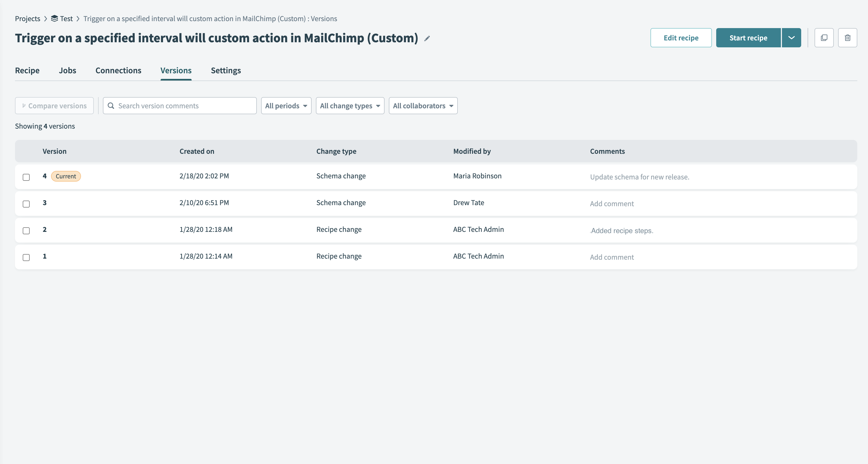Click the Compare versions branch icon

click(24, 106)
